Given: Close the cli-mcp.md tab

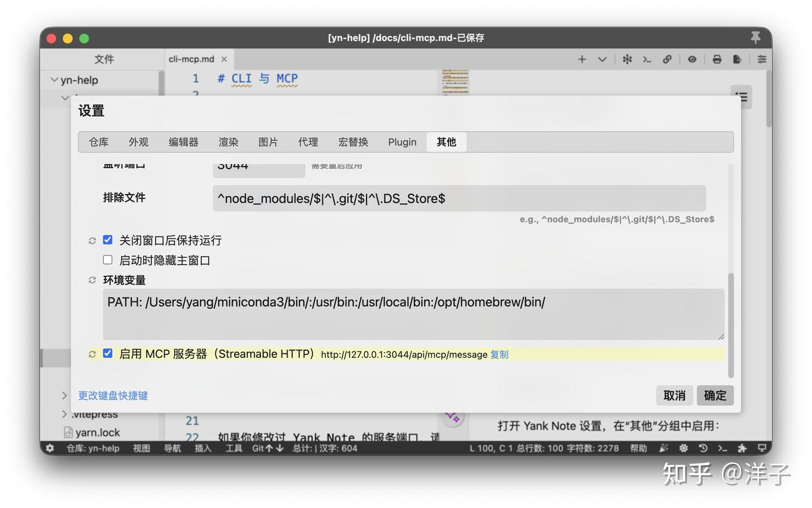Looking at the screenshot, I should click(x=224, y=59).
